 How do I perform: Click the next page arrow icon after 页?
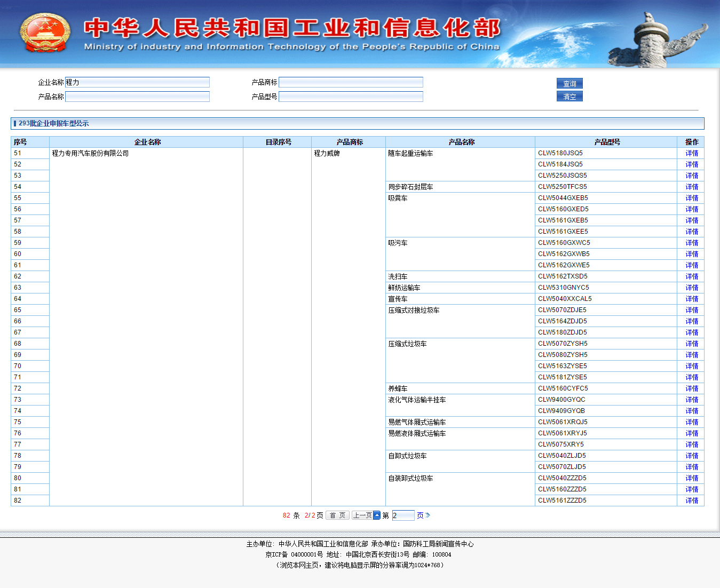[428, 515]
